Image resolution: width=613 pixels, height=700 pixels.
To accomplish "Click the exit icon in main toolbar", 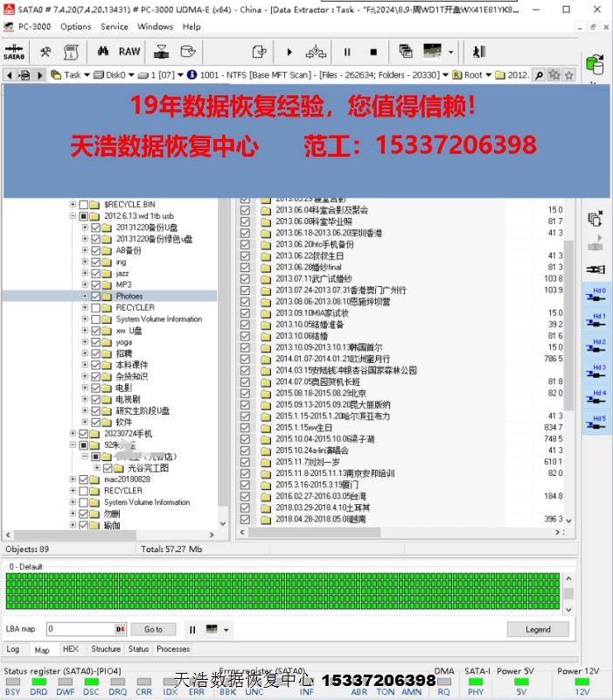I will point(478,52).
